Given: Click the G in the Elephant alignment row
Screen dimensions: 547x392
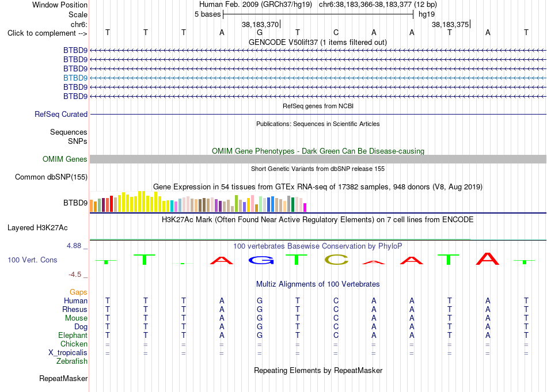Looking at the screenshot, I should 260,335.
